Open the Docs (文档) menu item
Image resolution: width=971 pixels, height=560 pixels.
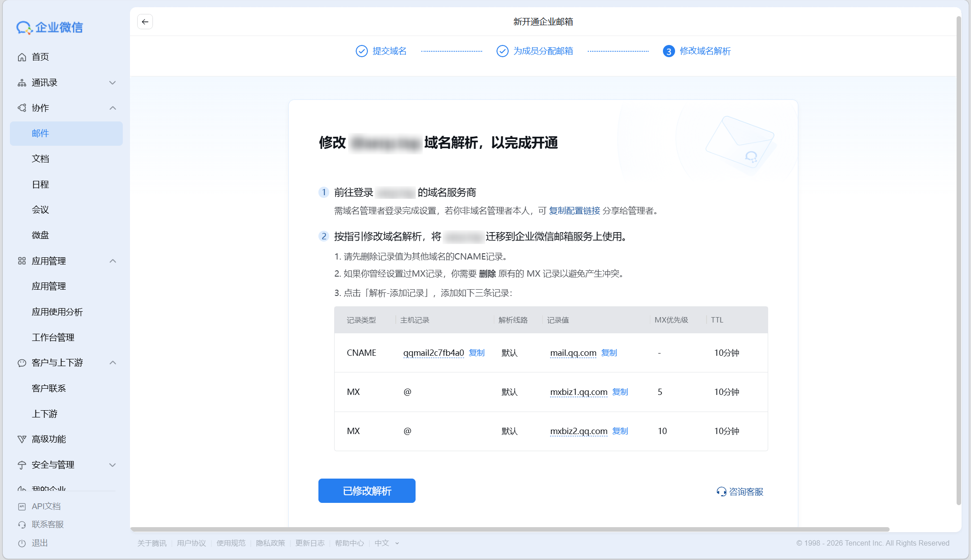tap(40, 159)
